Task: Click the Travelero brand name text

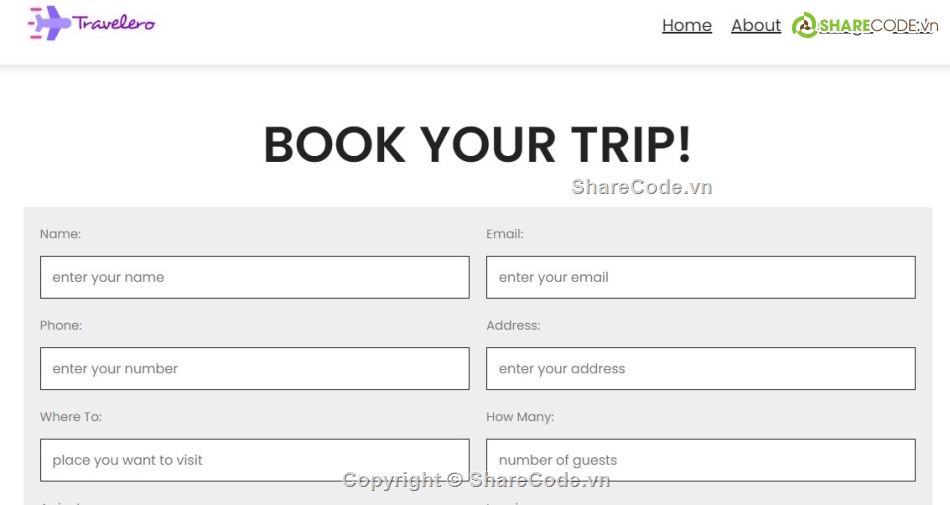Action: point(115,22)
